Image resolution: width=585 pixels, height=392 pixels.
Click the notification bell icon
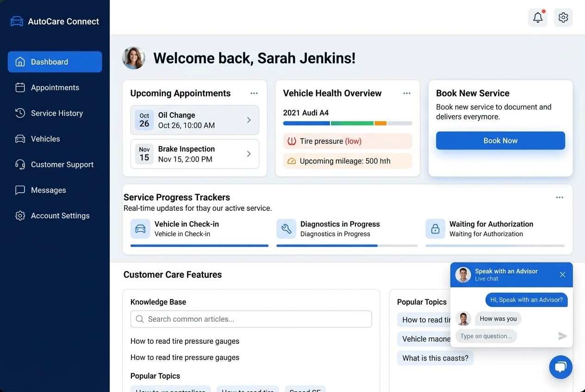pos(537,18)
